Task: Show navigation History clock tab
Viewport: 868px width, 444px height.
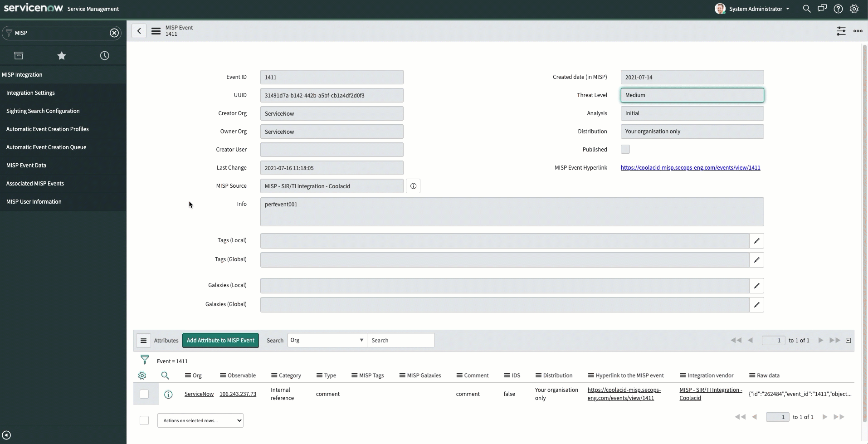Action: point(105,55)
